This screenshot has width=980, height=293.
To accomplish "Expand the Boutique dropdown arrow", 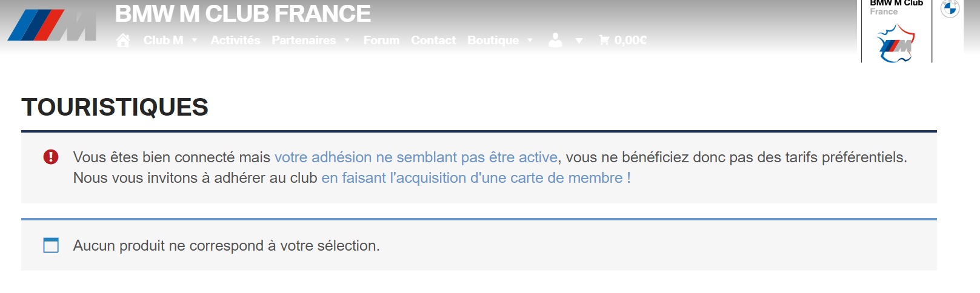I will [x=530, y=41].
